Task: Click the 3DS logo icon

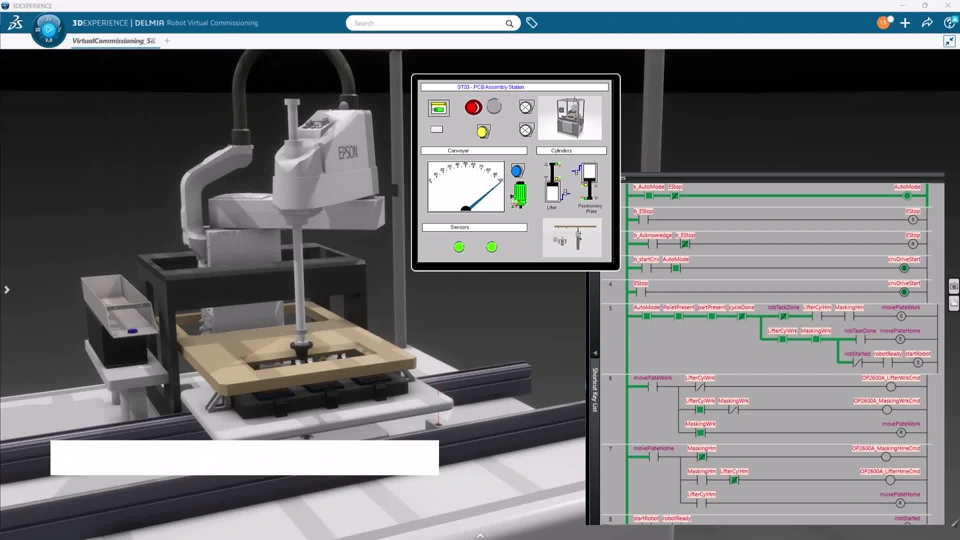Action: pyautogui.click(x=15, y=23)
